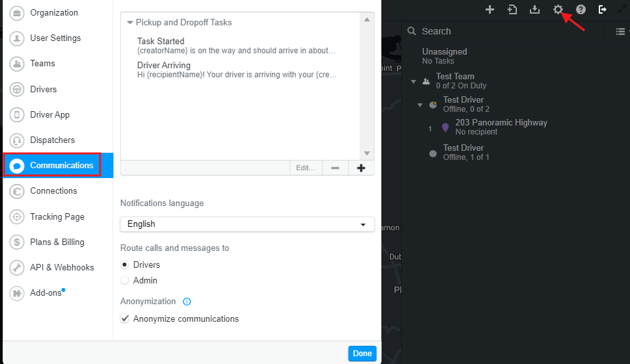Click the notifications list scroll down arrow

(367, 153)
